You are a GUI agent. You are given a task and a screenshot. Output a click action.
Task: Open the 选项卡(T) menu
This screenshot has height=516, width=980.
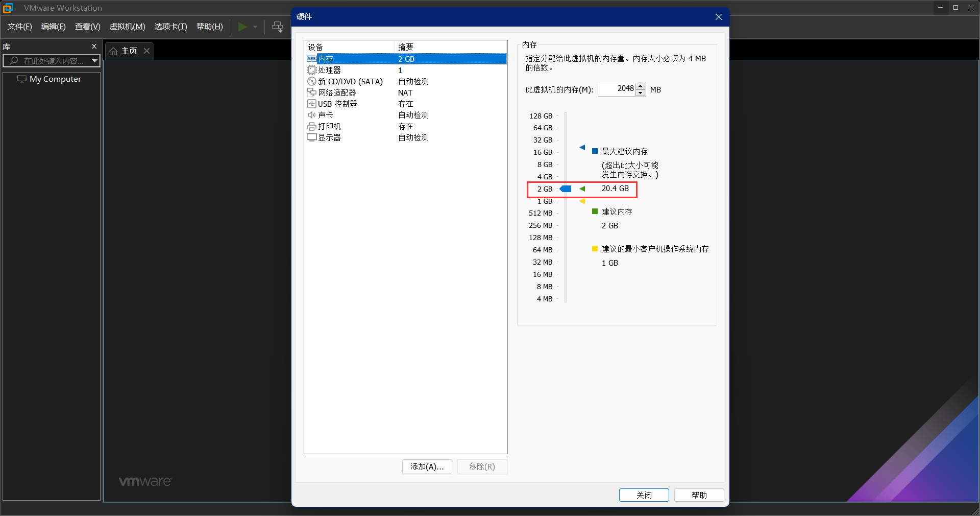point(170,27)
